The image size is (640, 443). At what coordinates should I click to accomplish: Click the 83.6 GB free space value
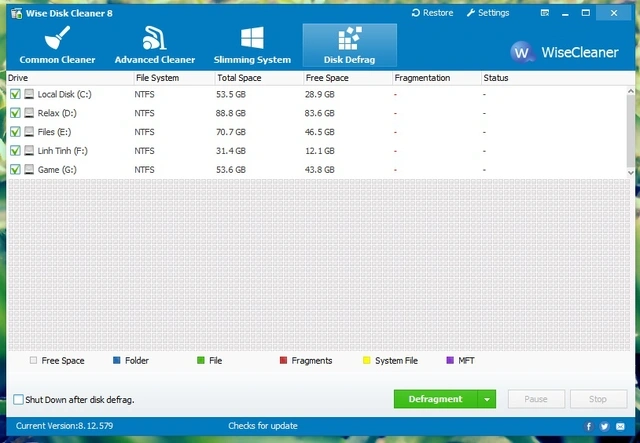pos(320,113)
